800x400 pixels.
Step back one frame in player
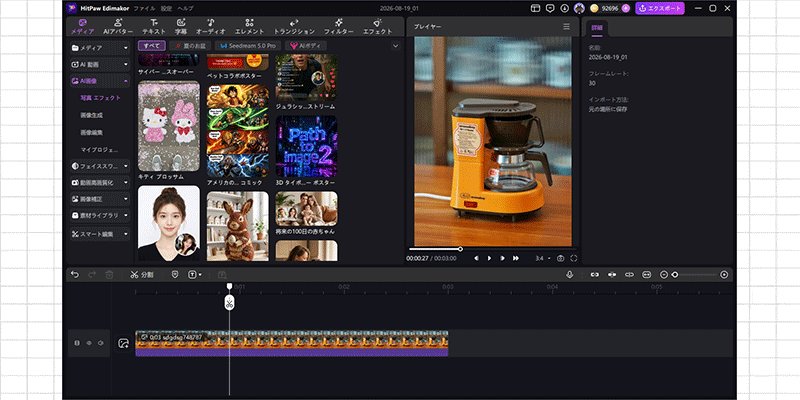pyautogui.click(x=476, y=258)
